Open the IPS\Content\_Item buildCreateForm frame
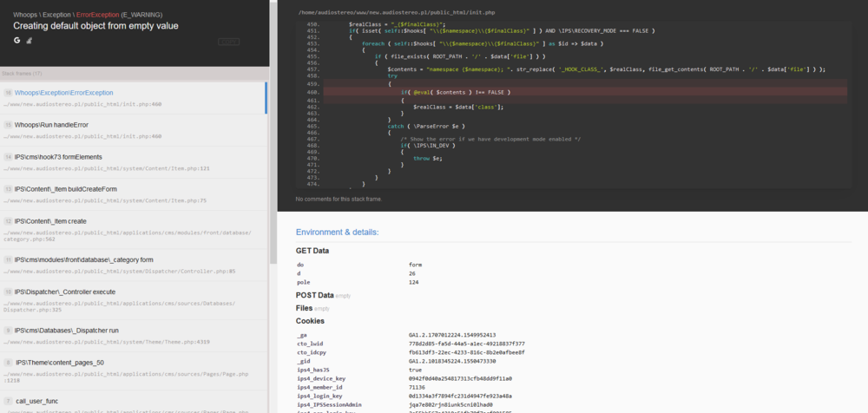Screen dimensions: 868x413 [x=66, y=189]
